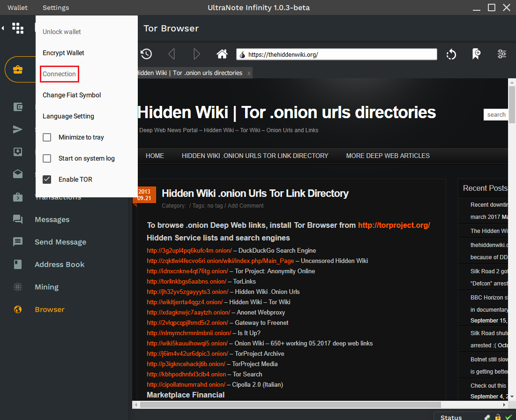This screenshot has height=420, width=516.
Task: Open Browser in the sidebar
Action: [x=50, y=309]
